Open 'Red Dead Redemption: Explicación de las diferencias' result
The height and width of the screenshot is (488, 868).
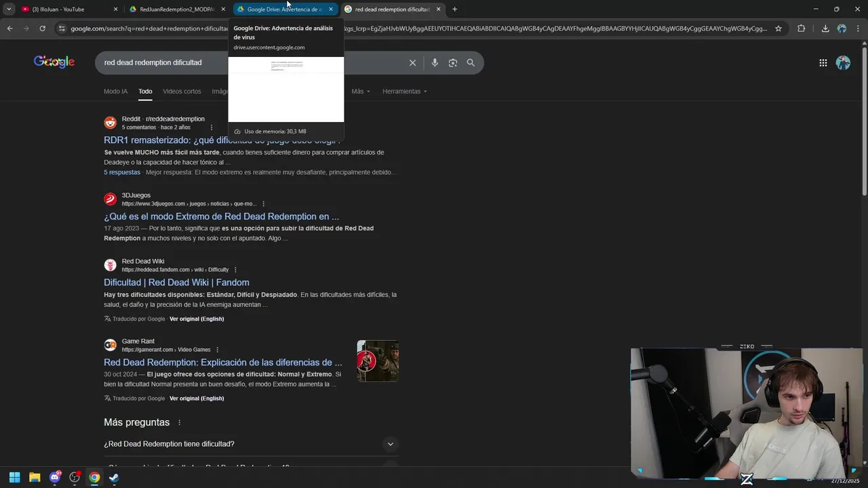pyautogui.click(x=222, y=362)
